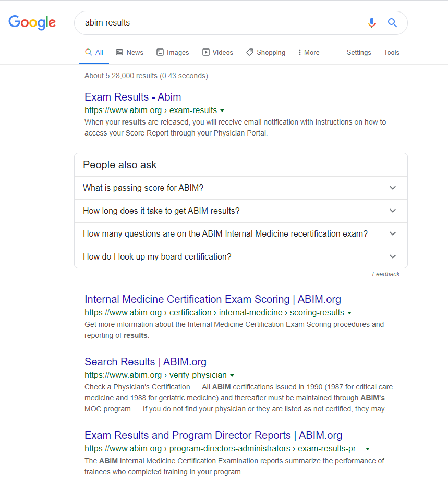Open the search Tools menu
The image size is (448, 480).
[x=391, y=52]
